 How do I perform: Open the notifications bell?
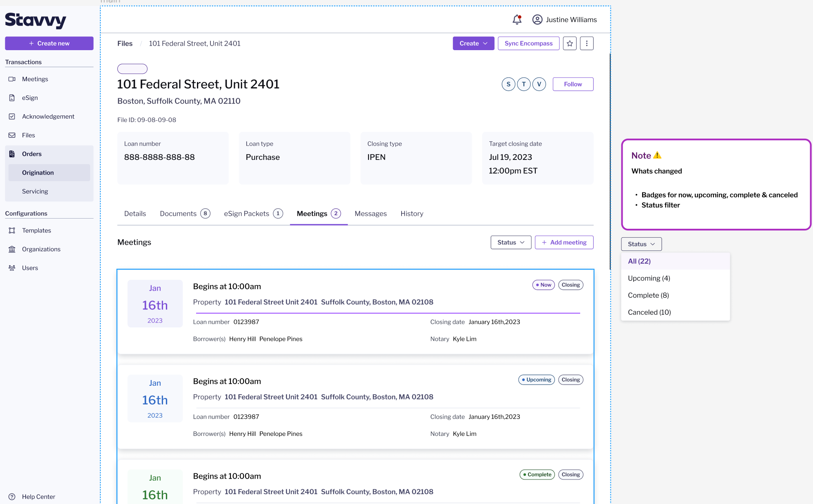(517, 20)
